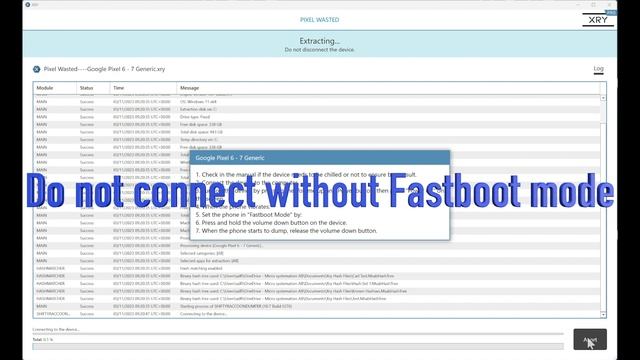Click the thin progress bar under the bottom Connecting status text

298,333
